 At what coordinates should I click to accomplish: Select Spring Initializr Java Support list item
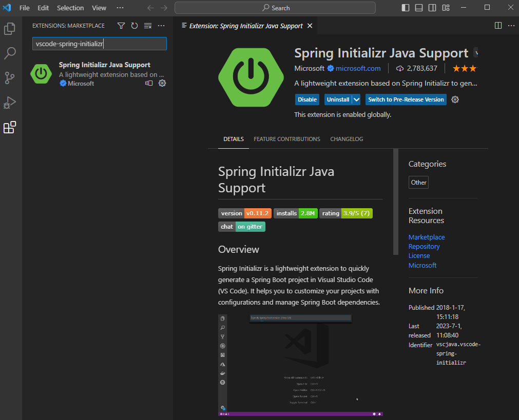[x=98, y=74]
